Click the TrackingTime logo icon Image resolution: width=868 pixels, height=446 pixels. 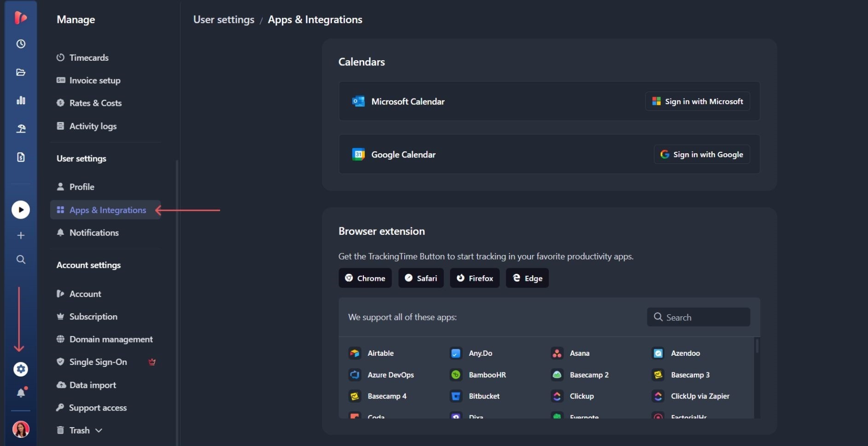click(20, 17)
